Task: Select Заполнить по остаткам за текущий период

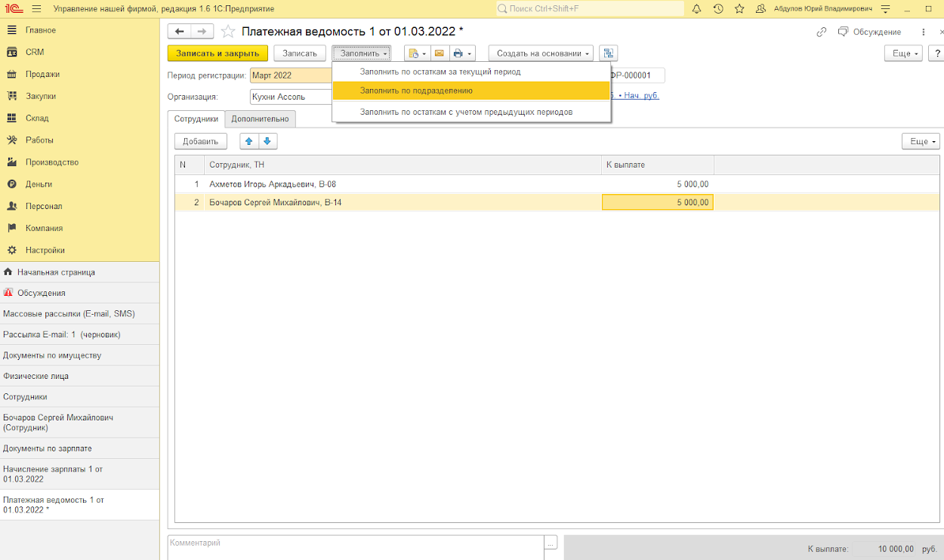Action: point(440,72)
